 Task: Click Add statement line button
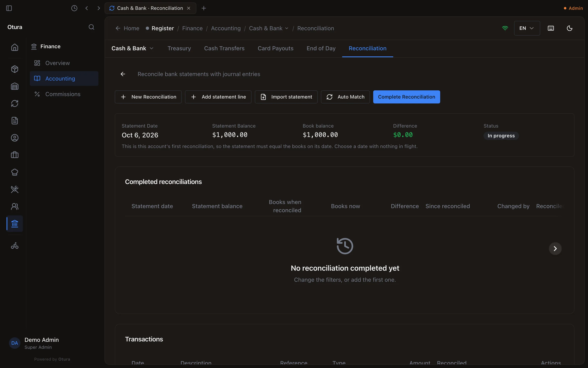pyautogui.click(x=218, y=97)
